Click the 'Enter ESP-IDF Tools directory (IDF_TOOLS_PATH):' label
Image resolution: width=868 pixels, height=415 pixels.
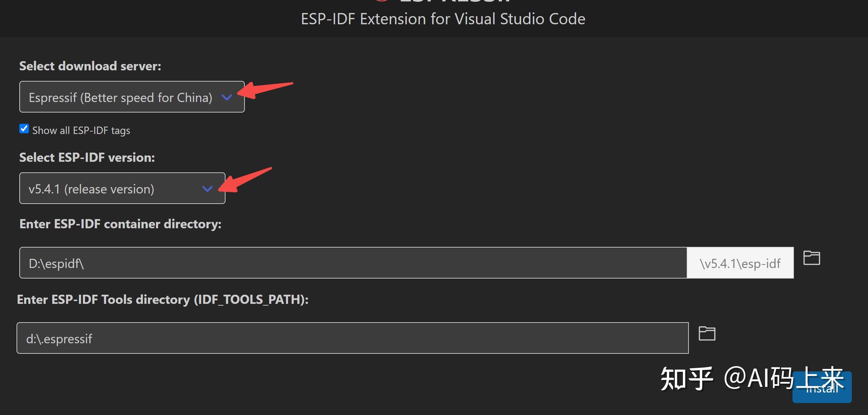(163, 300)
